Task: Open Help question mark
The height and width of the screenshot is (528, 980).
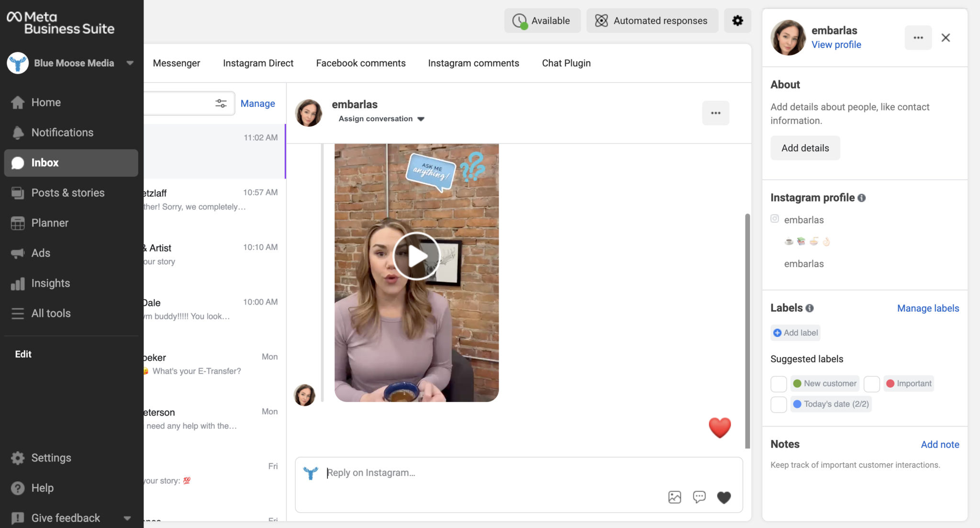Action: [71, 488]
